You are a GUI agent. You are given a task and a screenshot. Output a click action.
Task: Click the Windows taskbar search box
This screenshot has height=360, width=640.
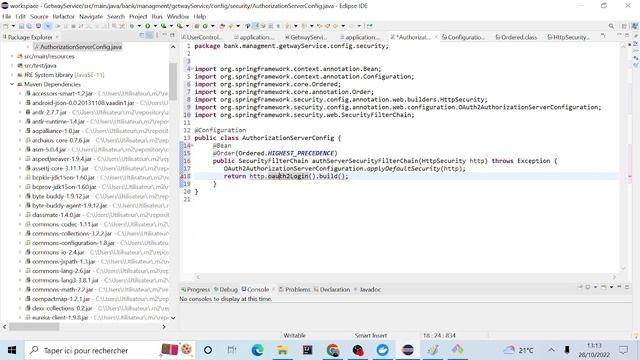coord(110,350)
